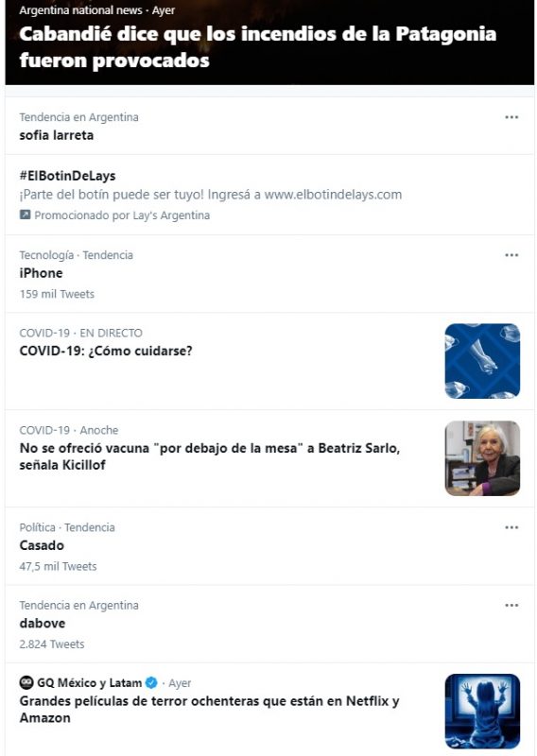The image size is (537, 756).
Task: Open the Kicillof vaccine story headline
Action: 209,456
